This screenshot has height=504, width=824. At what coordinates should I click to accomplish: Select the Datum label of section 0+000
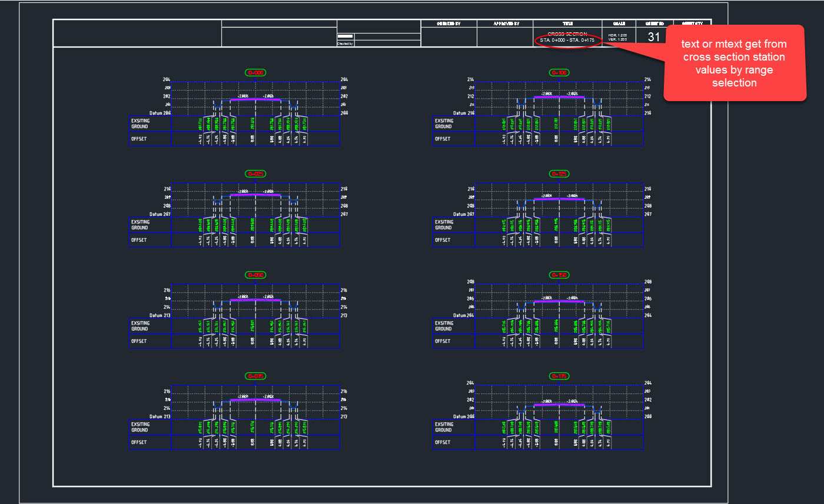160,113
